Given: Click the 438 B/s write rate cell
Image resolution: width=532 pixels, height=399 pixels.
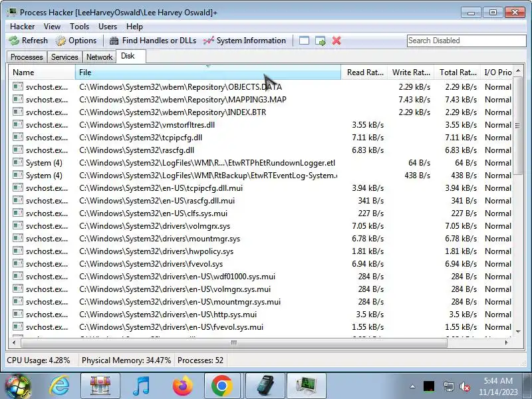Looking at the screenshot, I should pos(418,176).
